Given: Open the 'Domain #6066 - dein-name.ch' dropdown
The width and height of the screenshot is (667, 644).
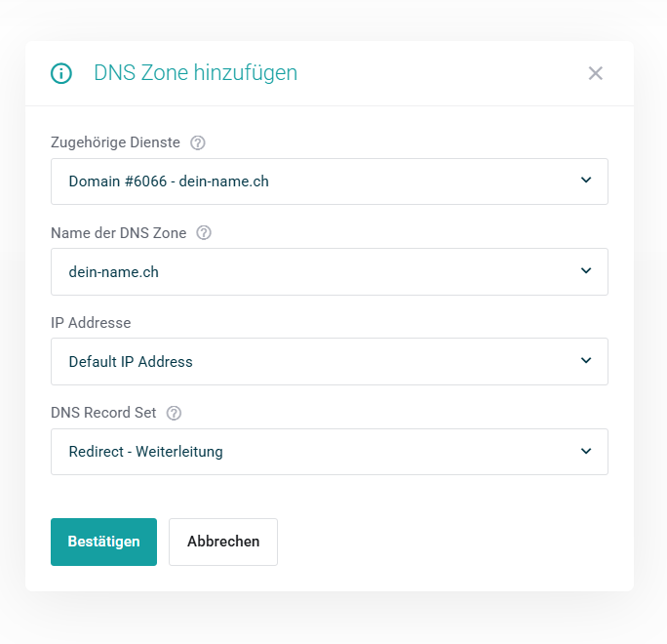Looking at the screenshot, I should point(329,181).
